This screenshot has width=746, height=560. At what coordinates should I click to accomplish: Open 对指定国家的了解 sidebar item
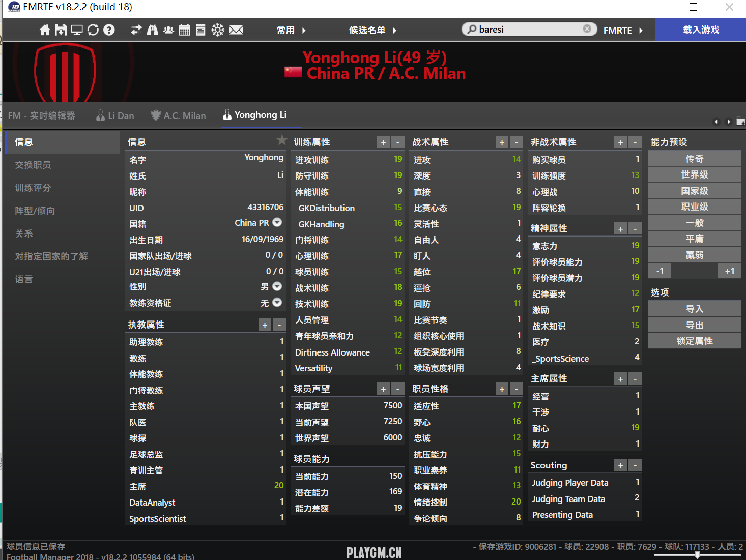point(62,256)
